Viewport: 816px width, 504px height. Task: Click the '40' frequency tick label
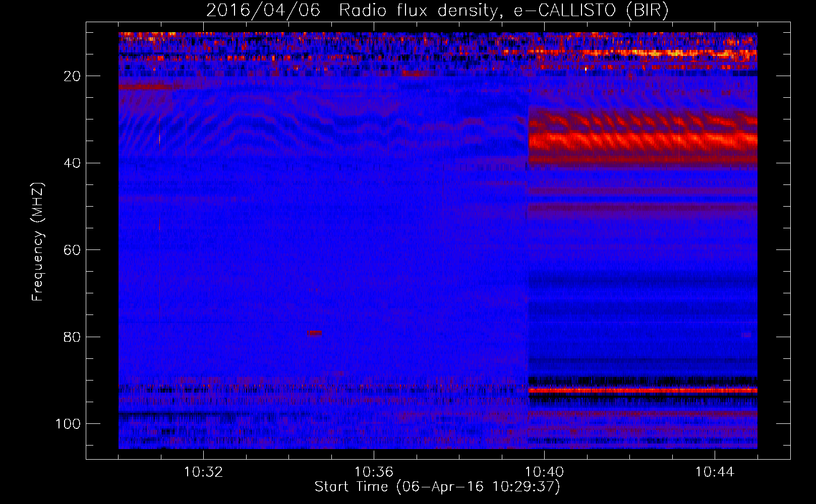[x=72, y=163]
